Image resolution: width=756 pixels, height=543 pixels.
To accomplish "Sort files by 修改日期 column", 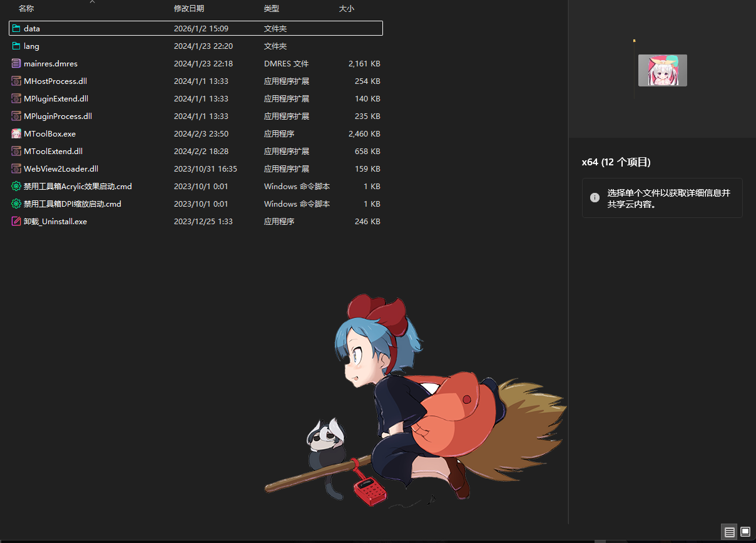I will tap(188, 9).
